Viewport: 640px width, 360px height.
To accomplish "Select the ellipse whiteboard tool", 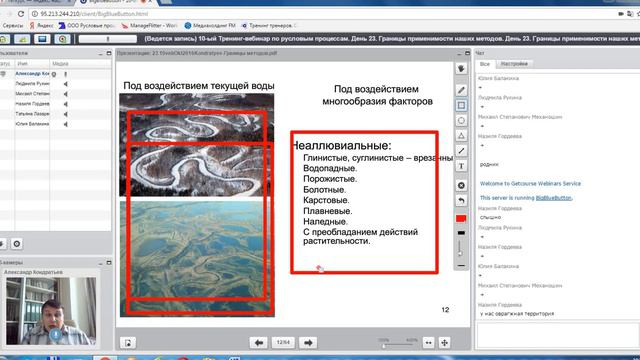I will pyautogui.click(x=461, y=120).
